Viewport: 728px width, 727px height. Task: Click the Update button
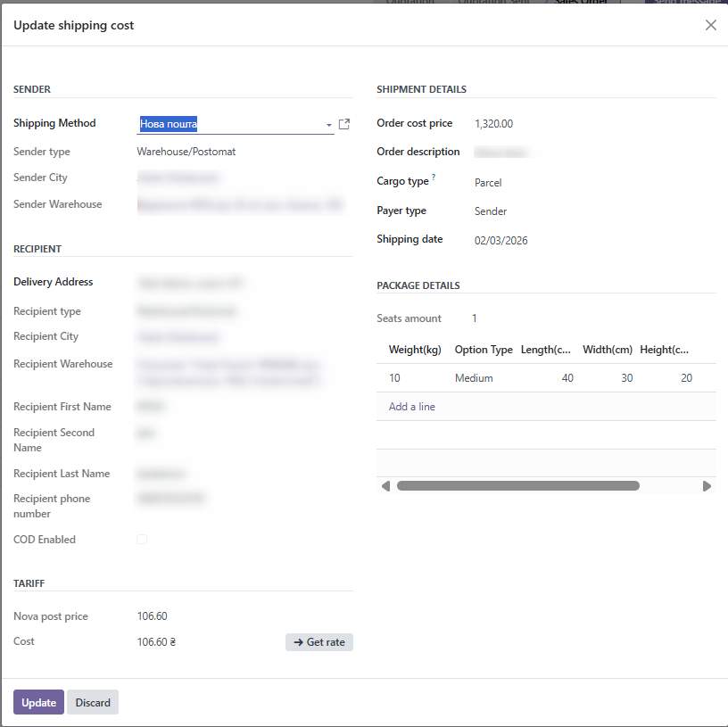[38, 702]
